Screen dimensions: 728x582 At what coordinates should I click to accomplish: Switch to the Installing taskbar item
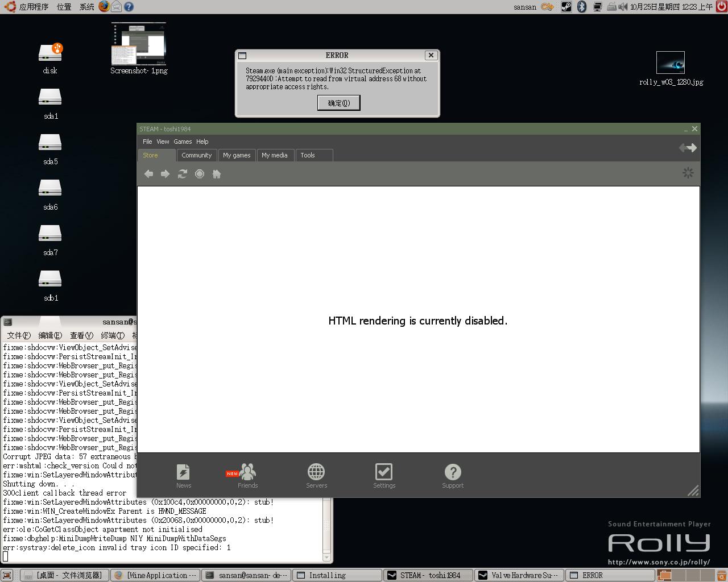[x=337, y=575]
